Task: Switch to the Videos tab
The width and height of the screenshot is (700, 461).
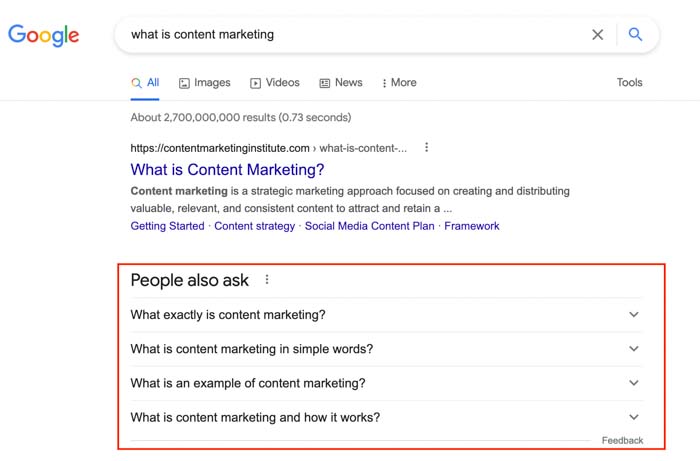Action: [x=275, y=83]
